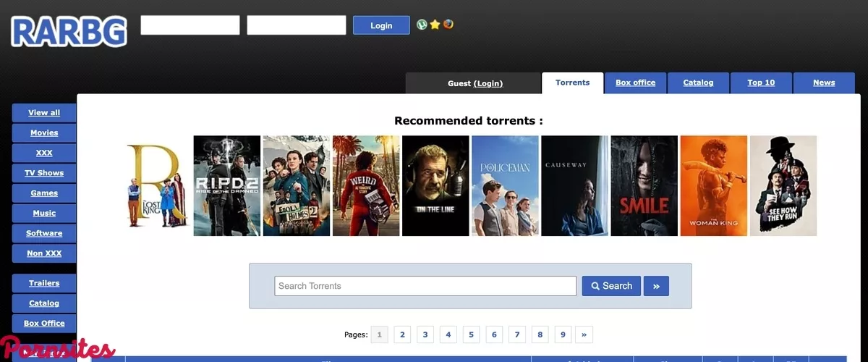
Task: Select Software category in the sidebar
Action: click(x=44, y=233)
